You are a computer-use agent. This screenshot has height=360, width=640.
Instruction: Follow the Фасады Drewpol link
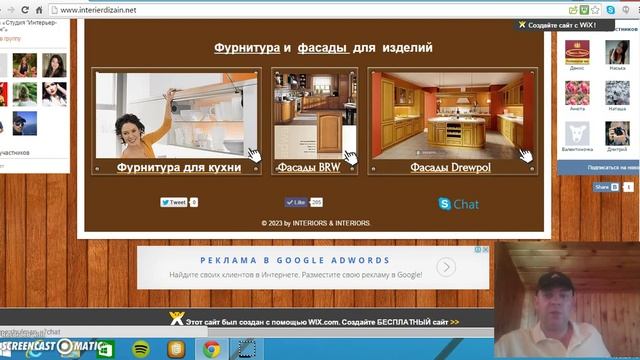450,167
